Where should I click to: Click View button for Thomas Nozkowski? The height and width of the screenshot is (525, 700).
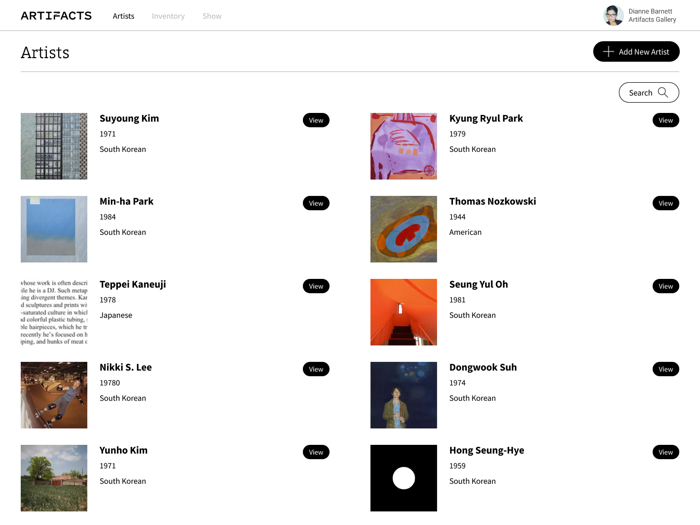click(665, 203)
